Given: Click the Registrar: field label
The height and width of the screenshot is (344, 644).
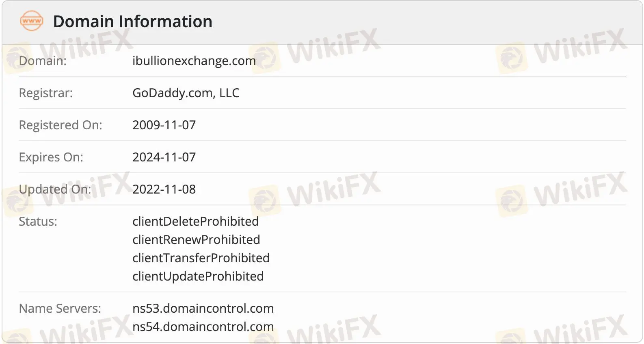Looking at the screenshot, I should 46,93.
